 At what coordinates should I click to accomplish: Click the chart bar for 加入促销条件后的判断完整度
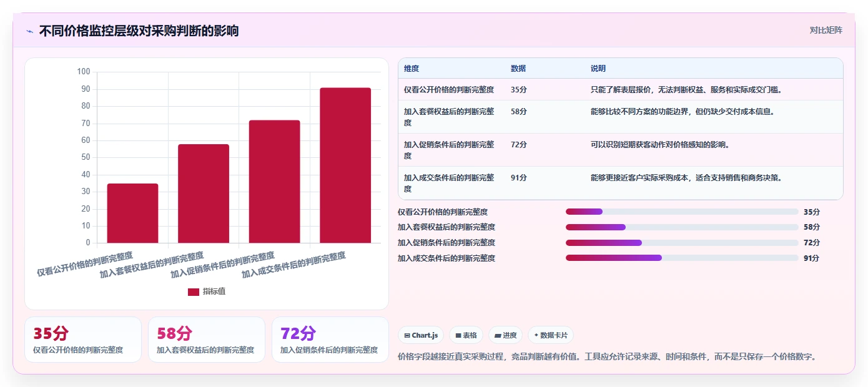tap(274, 182)
